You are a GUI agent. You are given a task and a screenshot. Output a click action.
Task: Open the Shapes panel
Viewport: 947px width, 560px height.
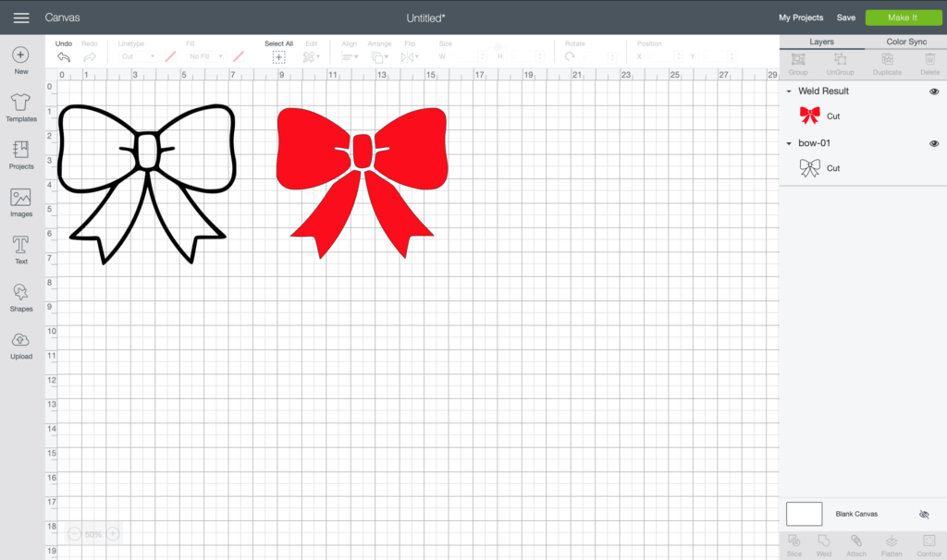click(x=20, y=298)
